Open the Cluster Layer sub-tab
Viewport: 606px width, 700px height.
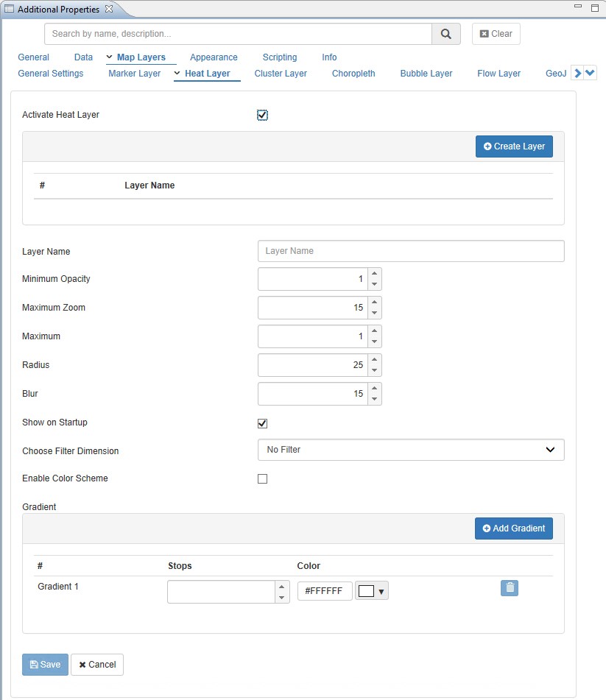(x=281, y=74)
